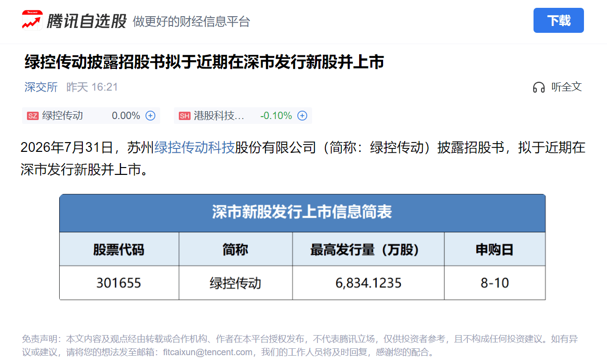The height and width of the screenshot is (364, 607).
Task: Open the 绿控传动科技 link in the article text
Action: [194, 147]
